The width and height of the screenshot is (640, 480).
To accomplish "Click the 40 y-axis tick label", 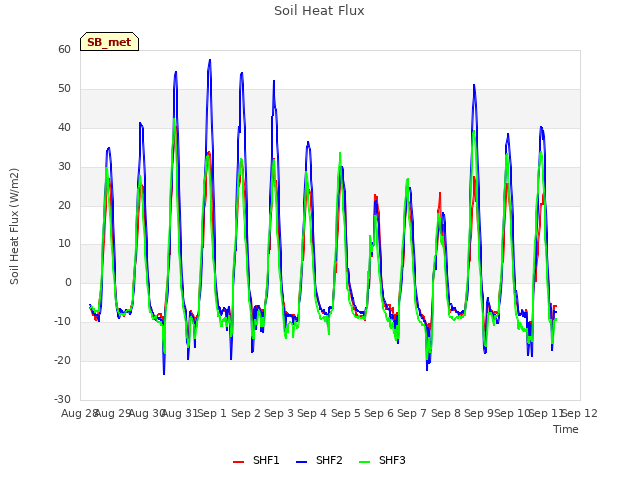I will 64,127.
